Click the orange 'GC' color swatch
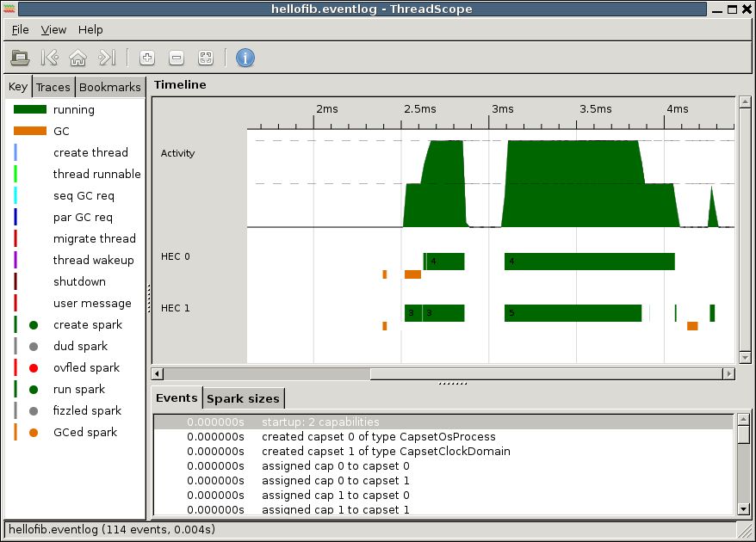 [x=30, y=131]
